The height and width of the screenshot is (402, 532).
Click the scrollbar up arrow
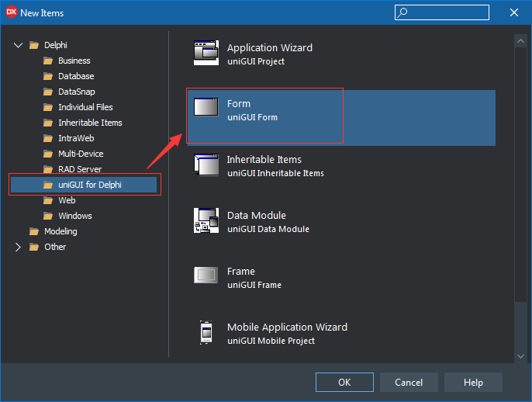[520, 41]
